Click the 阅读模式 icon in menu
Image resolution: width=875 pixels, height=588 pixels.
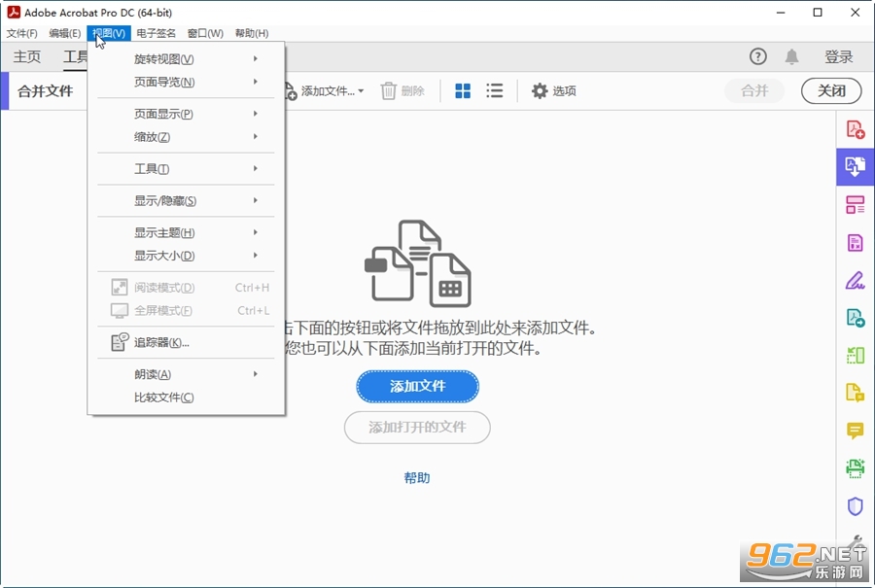point(120,288)
